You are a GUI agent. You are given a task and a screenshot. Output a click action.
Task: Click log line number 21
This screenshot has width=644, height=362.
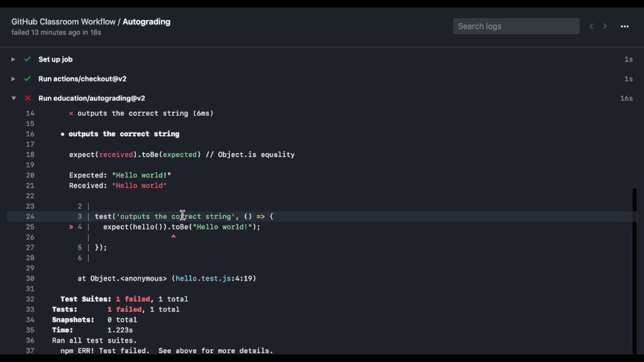tap(30, 185)
